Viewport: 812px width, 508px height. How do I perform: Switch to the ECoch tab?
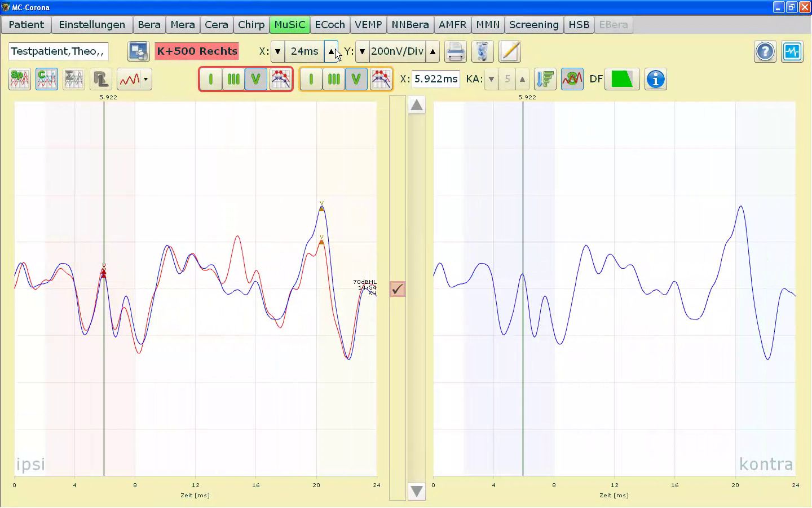[330, 25]
